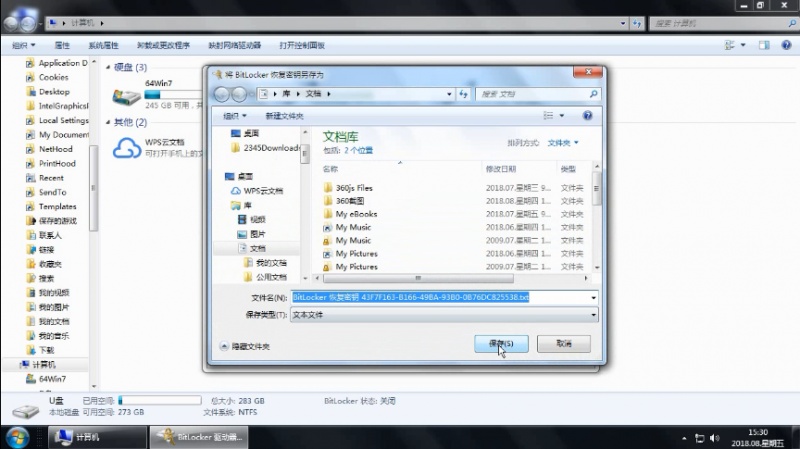Screen dimensions: 800x449
Task: Click New Folder (新建文件夹) in dialog toolbar
Action: coord(284,116)
